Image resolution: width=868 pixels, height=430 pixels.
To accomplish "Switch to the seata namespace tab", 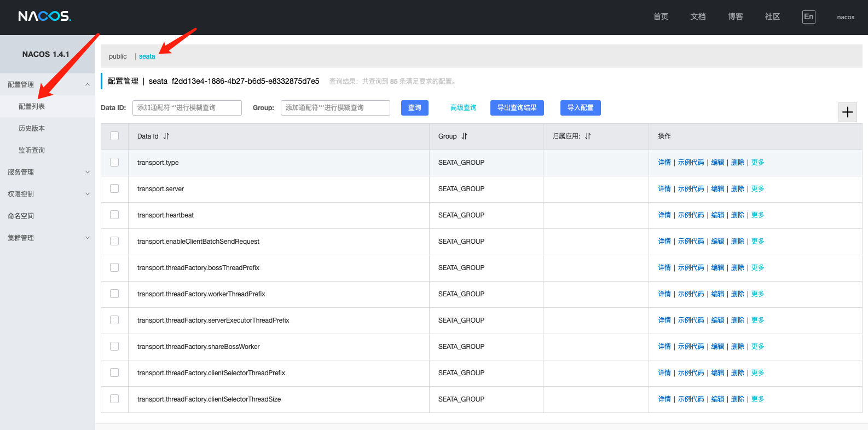I will click(x=147, y=56).
